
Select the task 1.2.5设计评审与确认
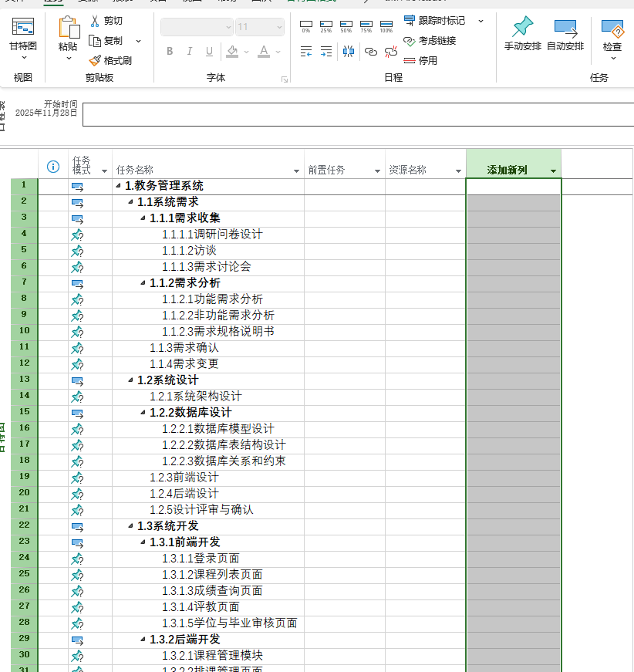click(201, 509)
